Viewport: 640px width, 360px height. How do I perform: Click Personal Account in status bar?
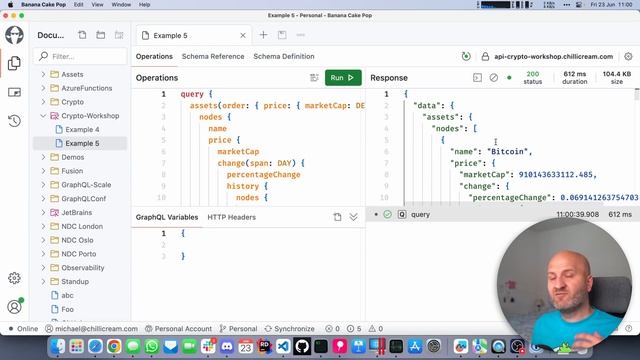click(x=179, y=329)
